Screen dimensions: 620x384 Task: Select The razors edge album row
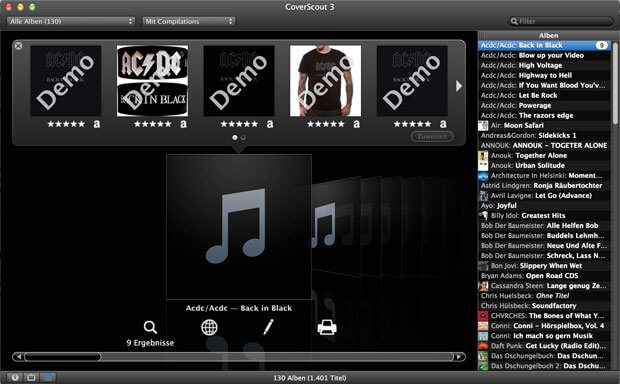point(544,115)
